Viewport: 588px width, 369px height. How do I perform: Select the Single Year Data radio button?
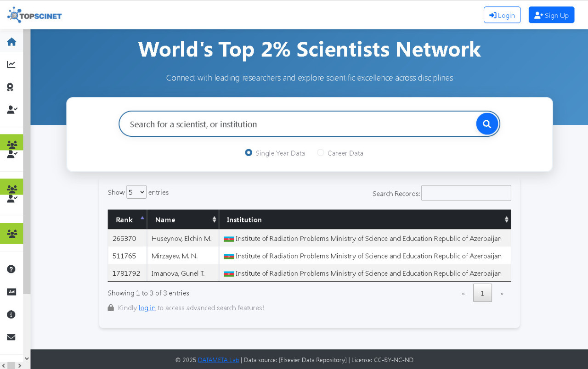coord(249,153)
